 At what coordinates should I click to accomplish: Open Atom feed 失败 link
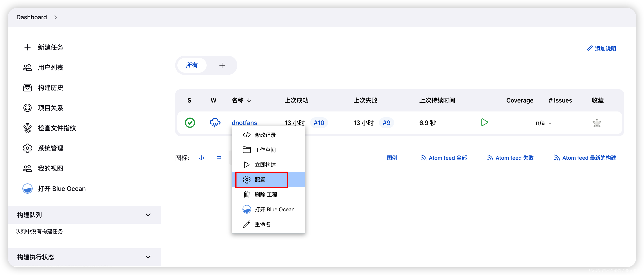510,158
